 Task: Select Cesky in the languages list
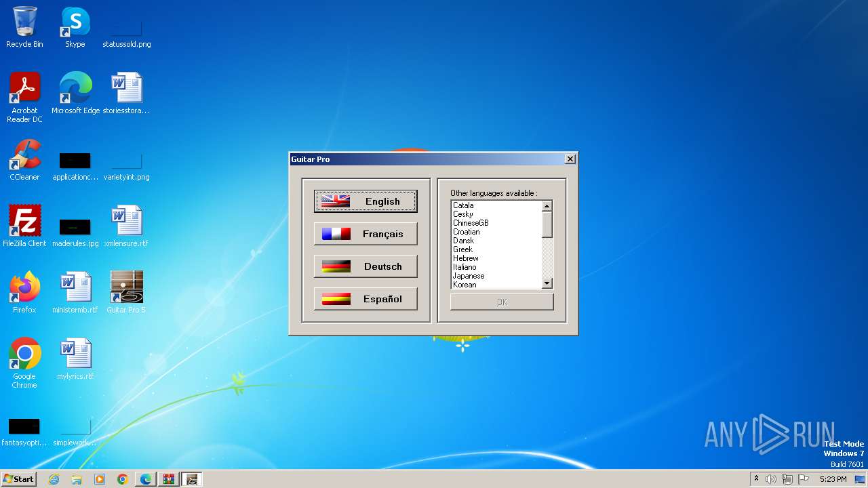(x=497, y=214)
